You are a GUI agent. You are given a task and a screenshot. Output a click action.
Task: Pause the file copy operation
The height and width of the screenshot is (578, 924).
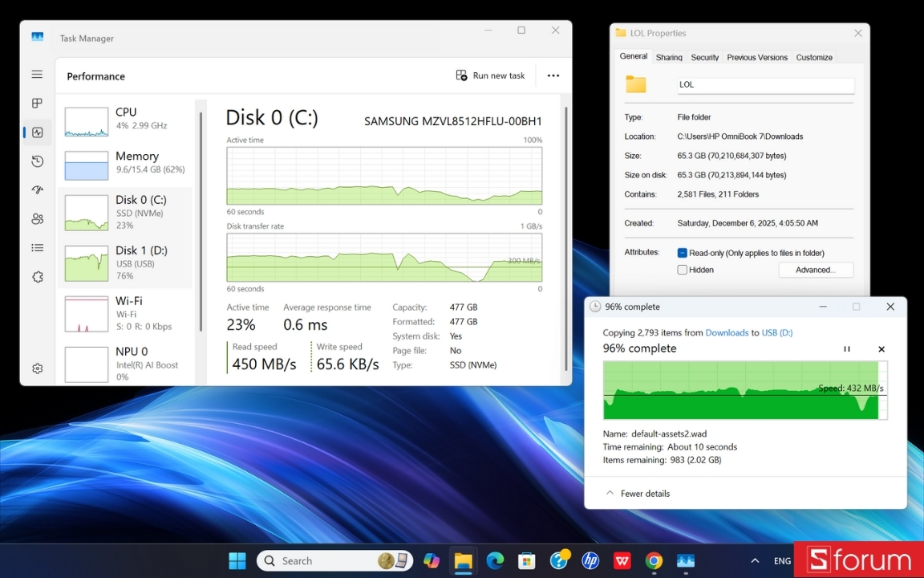pyautogui.click(x=846, y=349)
